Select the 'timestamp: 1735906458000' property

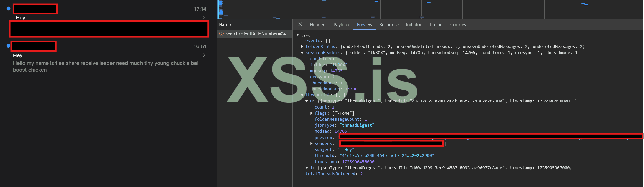point(344,162)
